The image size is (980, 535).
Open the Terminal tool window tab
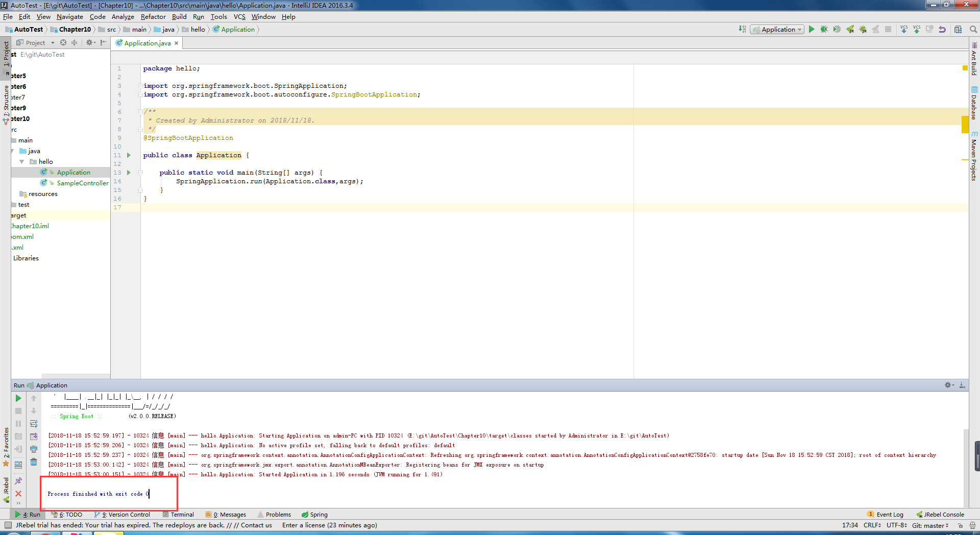pyautogui.click(x=178, y=515)
